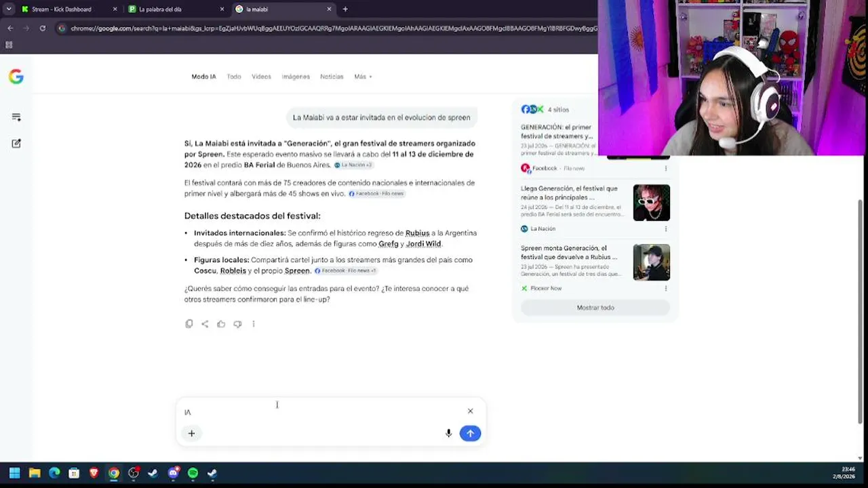Go back with the browser back arrow
Viewport: 868px width, 488px height.
click(10, 28)
